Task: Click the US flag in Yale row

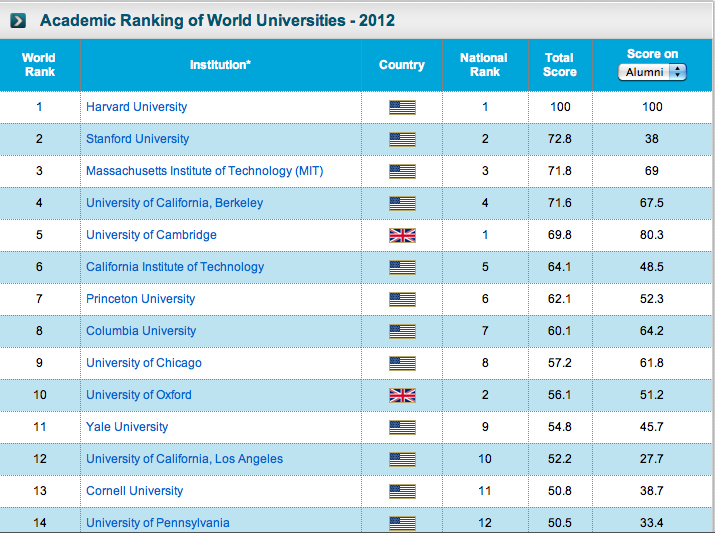Action: tap(402, 427)
